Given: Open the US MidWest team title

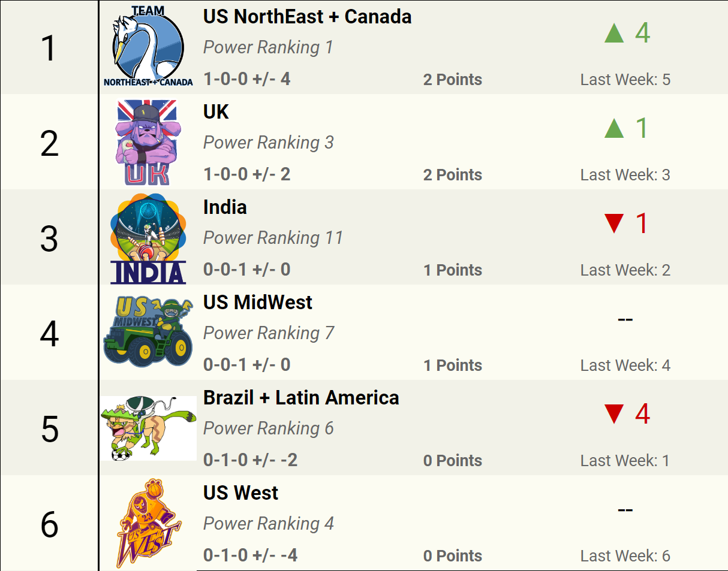Looking at the screenshot, I should (x=258, y=303).
